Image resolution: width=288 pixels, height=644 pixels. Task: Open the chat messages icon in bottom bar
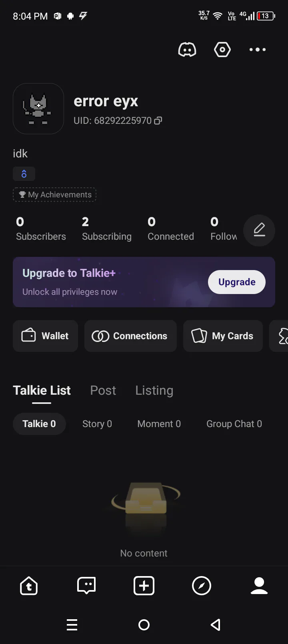point(86,586)
